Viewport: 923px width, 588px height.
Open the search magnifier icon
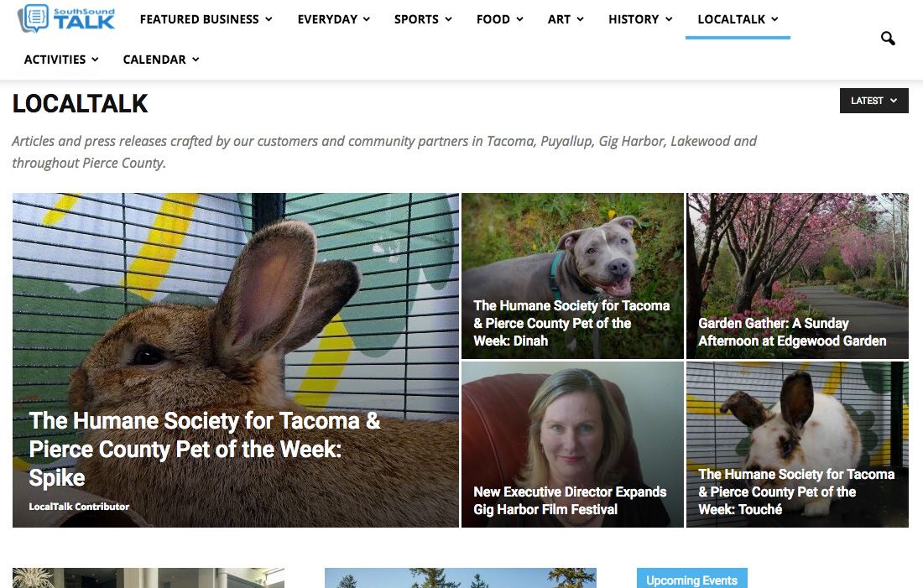pos(888,39)
